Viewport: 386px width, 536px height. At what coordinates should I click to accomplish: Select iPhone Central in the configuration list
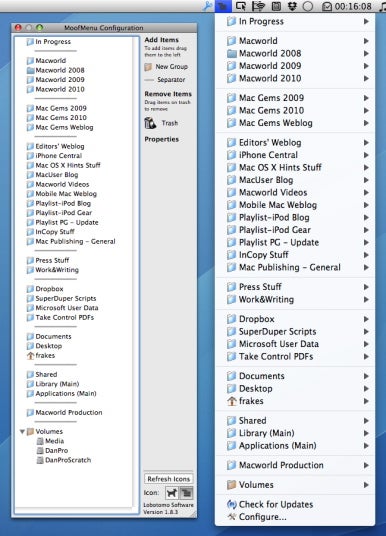54,156
